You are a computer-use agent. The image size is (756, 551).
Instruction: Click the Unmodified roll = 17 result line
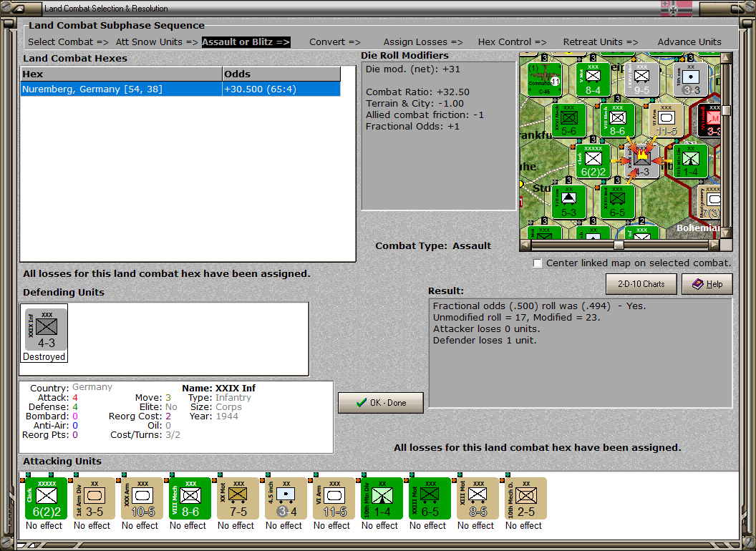coord(516,318)
